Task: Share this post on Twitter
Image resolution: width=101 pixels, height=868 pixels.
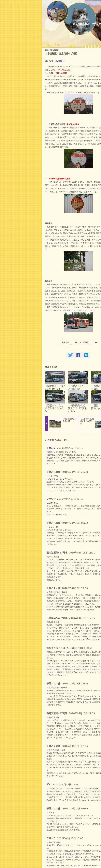Action: click(70, 355)
